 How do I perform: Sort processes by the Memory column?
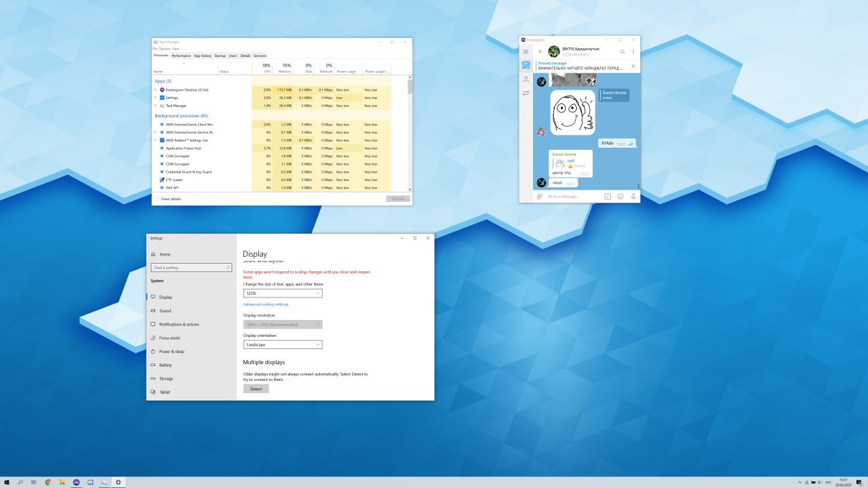coord(283,68)
